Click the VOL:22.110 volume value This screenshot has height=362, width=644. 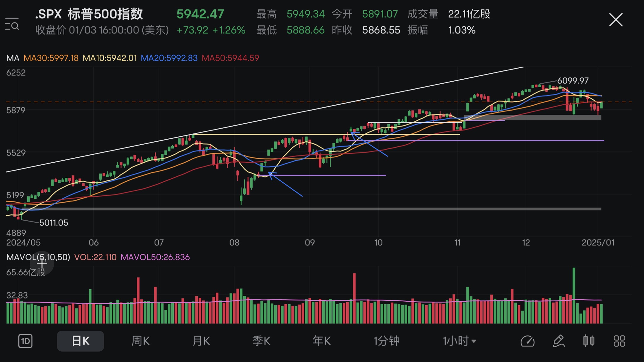(x=95, y=257)
